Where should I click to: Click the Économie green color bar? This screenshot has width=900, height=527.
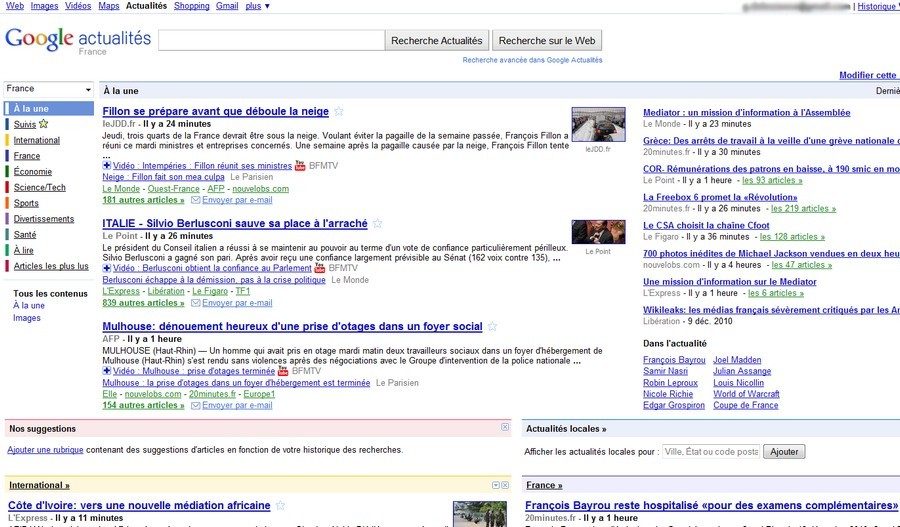coord(7,171)
